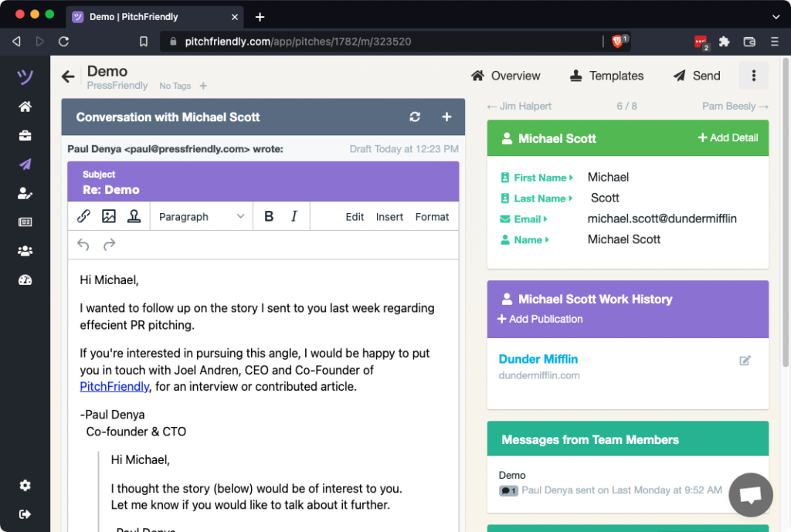The width and height of the screenshot is (791, 532).
Task: Edit the Dunder Mifflin publication entry
Action: pyautogui.click(x=745, y=361)
